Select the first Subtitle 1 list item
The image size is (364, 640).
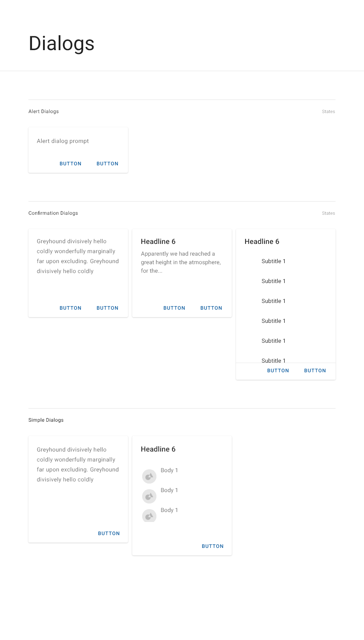coord(274,261)
